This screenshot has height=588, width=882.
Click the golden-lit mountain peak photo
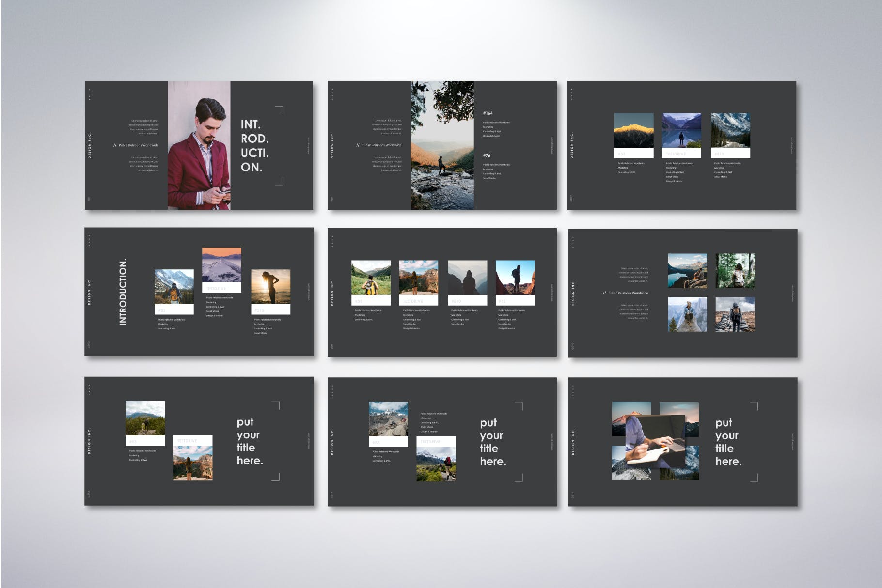[x=633, y=130]
